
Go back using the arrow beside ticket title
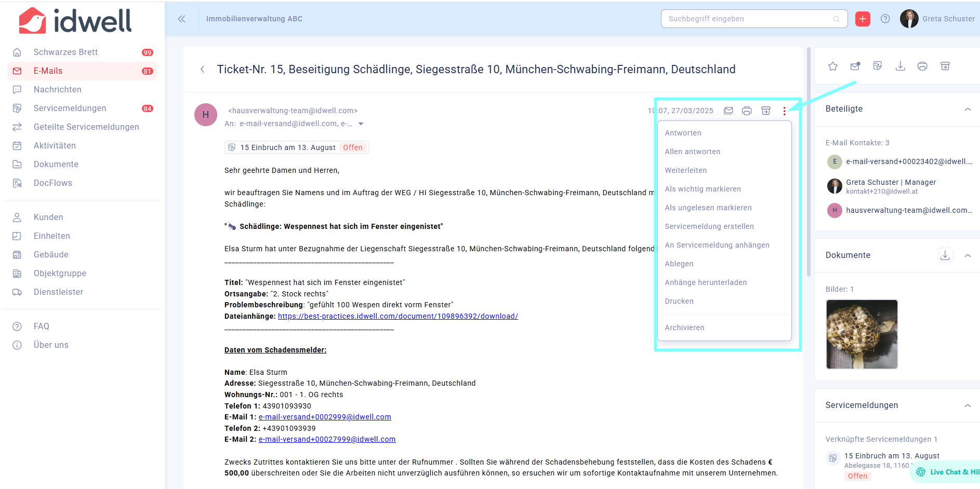coord(203,70)
